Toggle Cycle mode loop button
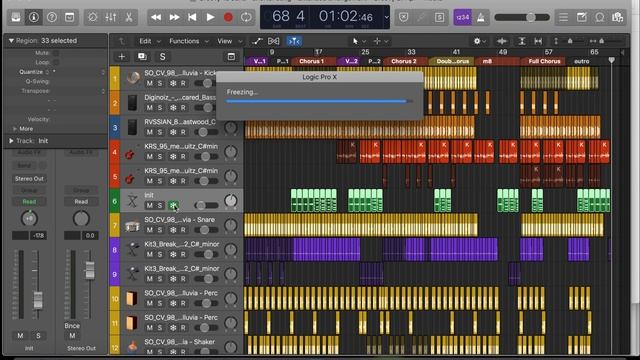This screenshot has height=360, width=640. point(246,17)
